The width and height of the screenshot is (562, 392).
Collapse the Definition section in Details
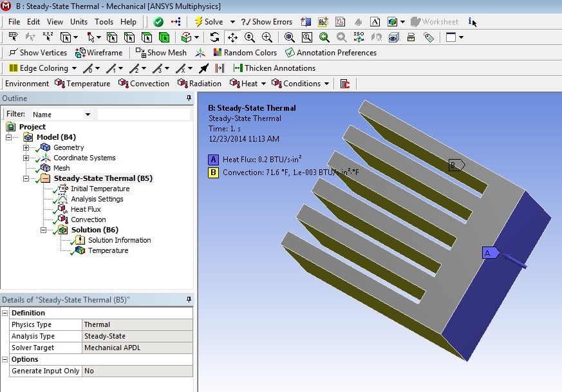click(5, 313)
